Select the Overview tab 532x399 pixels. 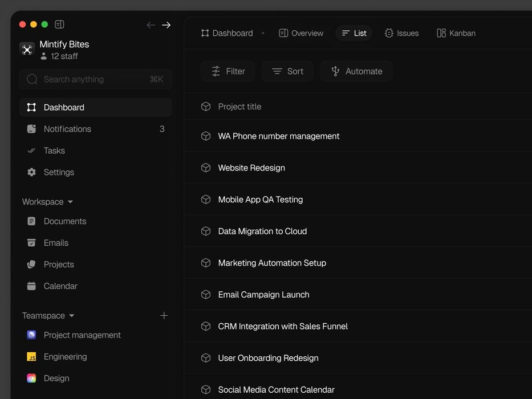pos(301,33)
